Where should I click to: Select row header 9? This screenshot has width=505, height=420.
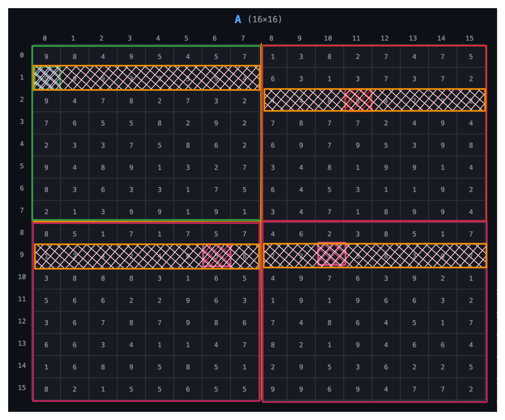coord(22,255)
